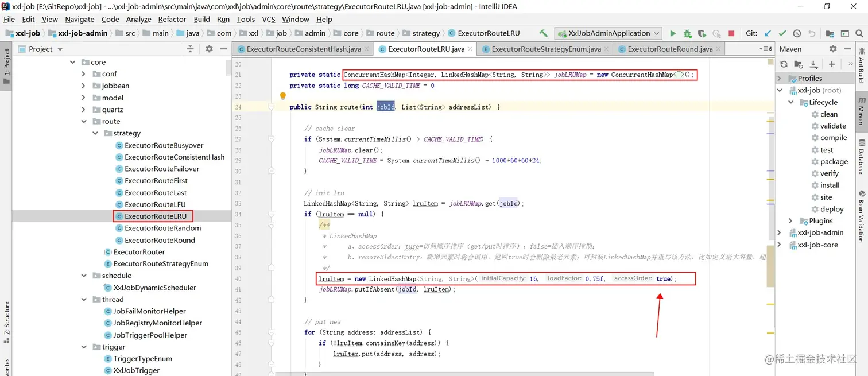Click the Build Project hammer icon
The image size is (868, 376).
(544, 33)
